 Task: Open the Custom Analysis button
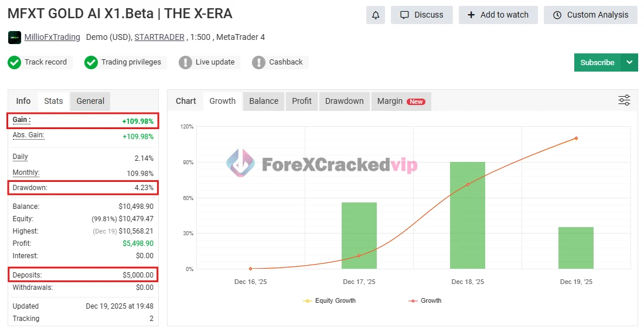tap(591, 15)
